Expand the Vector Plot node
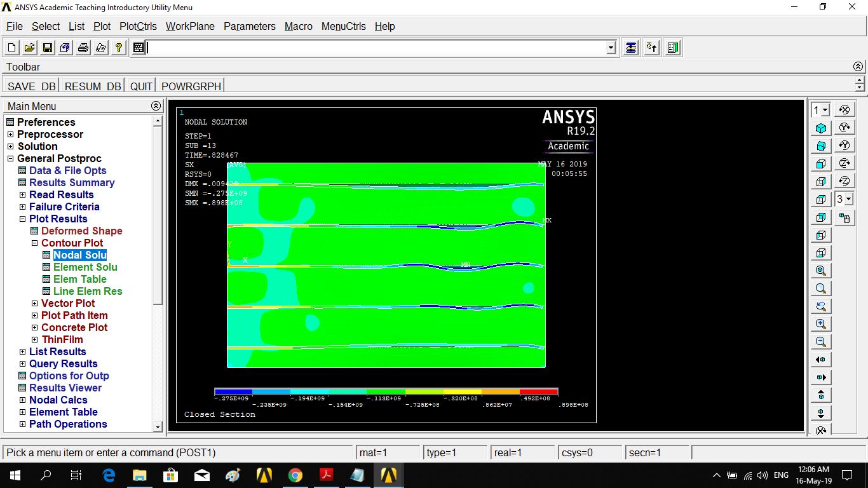This screenshot has width=868, height=488. point(35,303)
